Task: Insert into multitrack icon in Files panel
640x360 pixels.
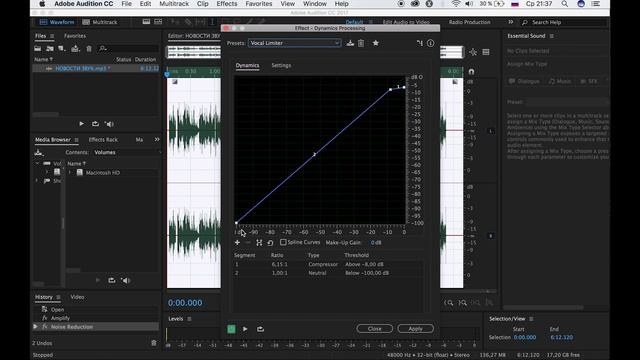Action: click(x=75, y=49)
